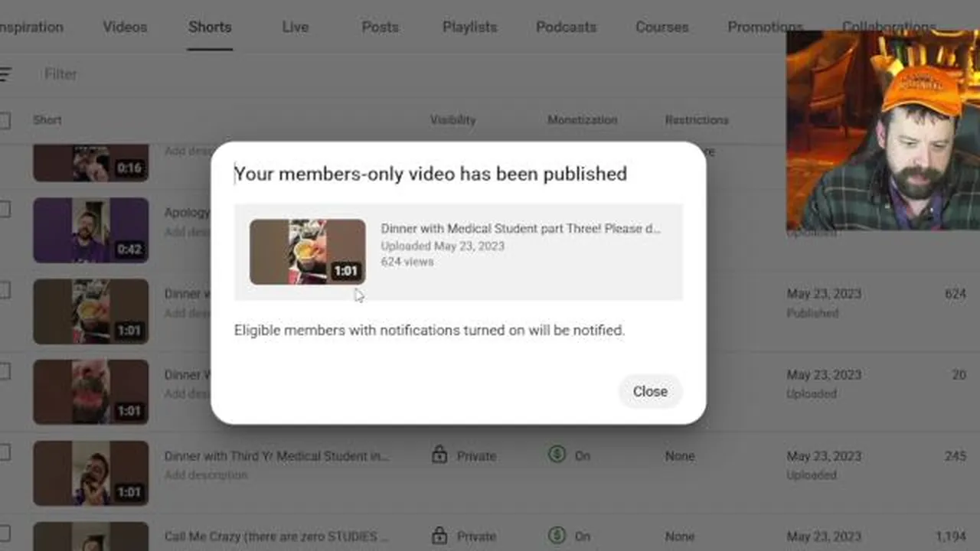Click the dialog video title 'Dinner with Medical Student part Three'
Image resolution: width=980 pixels, height=551 pixels.
tap(521, 229)
